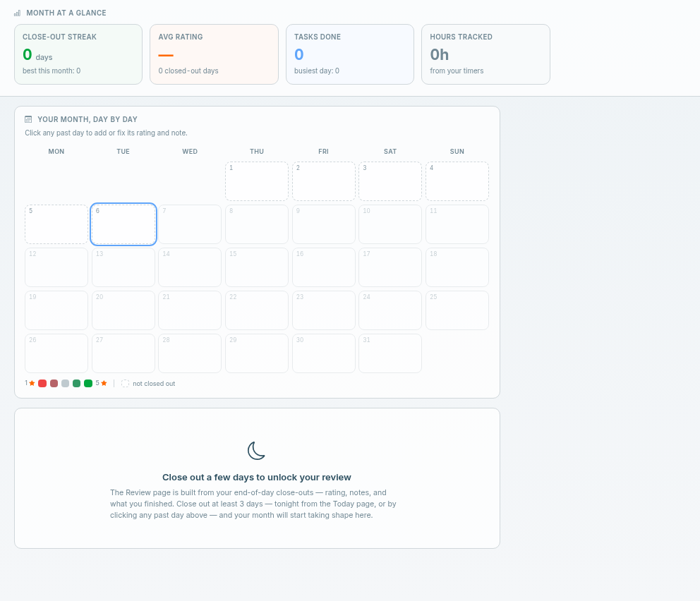Click the MON column header

tap(56, 151)
